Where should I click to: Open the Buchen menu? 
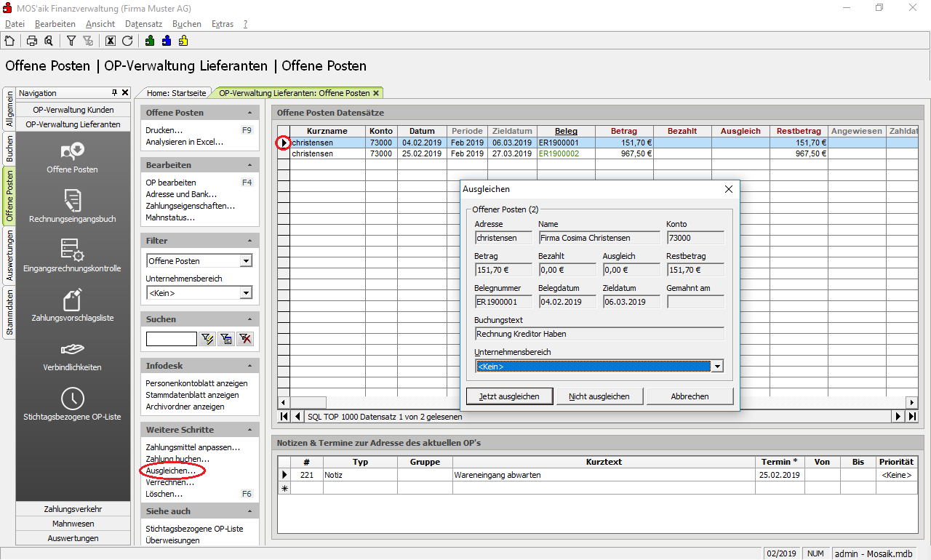click(186, 24)
